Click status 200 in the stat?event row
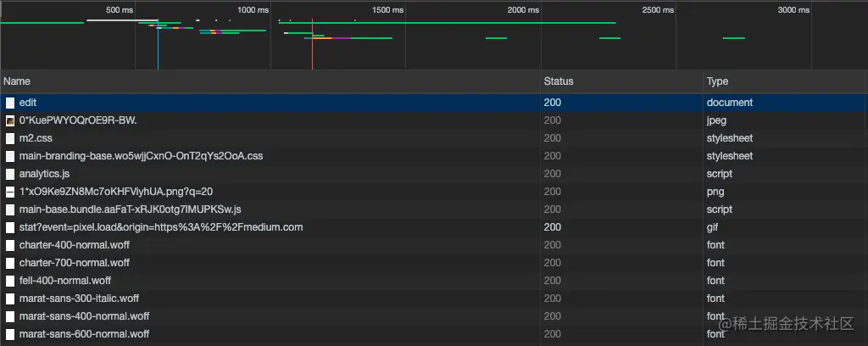 pos(553,227)
